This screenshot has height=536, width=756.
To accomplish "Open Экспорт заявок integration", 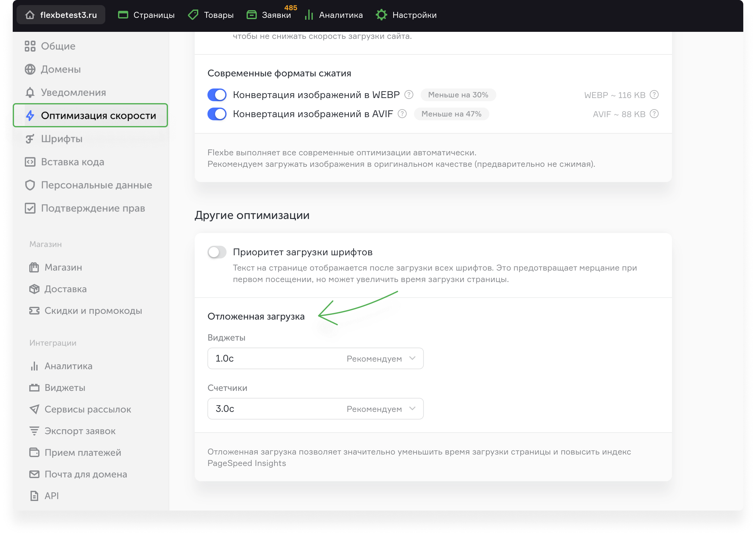I will tap(72, 431).
